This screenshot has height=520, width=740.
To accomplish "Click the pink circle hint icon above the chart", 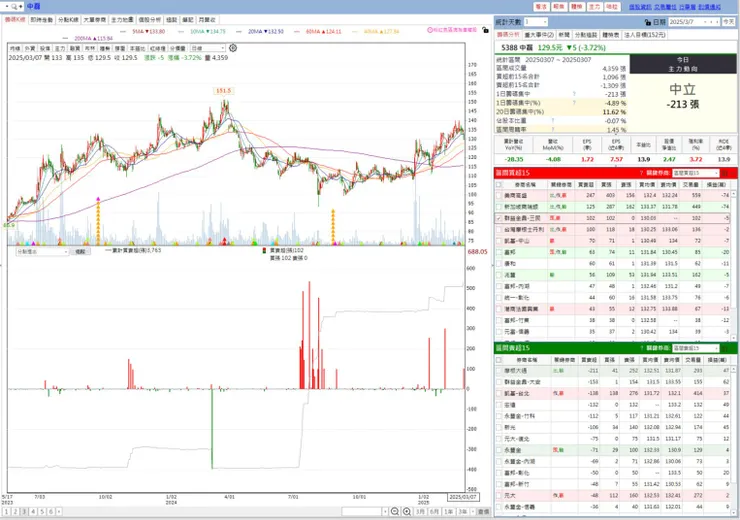I will point(430,30).
